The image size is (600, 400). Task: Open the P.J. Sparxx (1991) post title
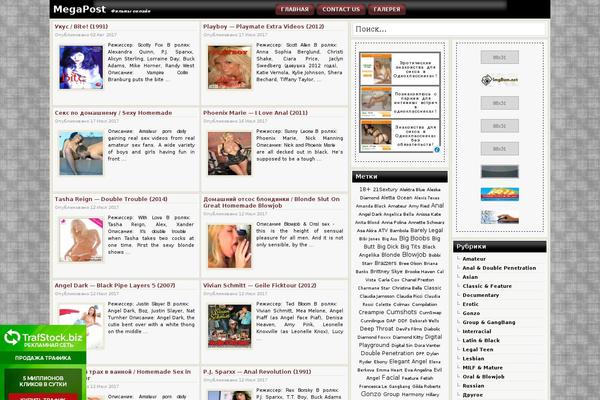click(257, 372)
